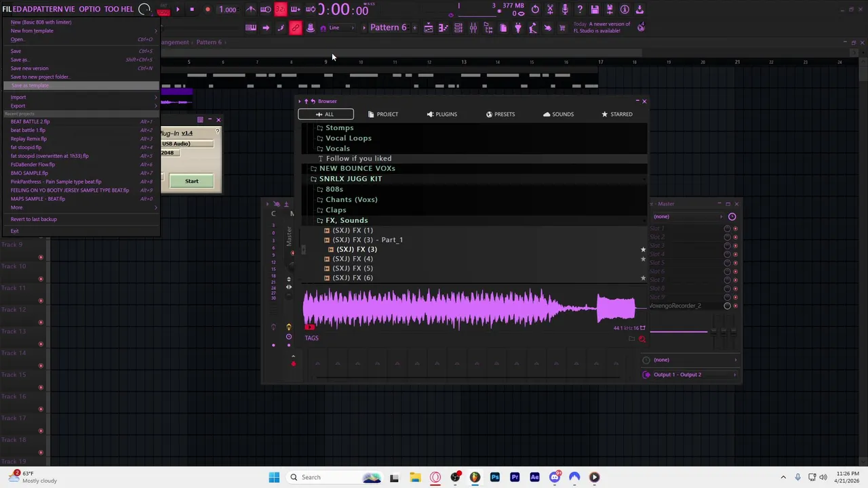Click Start button in plug-in window
This screenshot has height=488, width=868.
click(192, 181)
